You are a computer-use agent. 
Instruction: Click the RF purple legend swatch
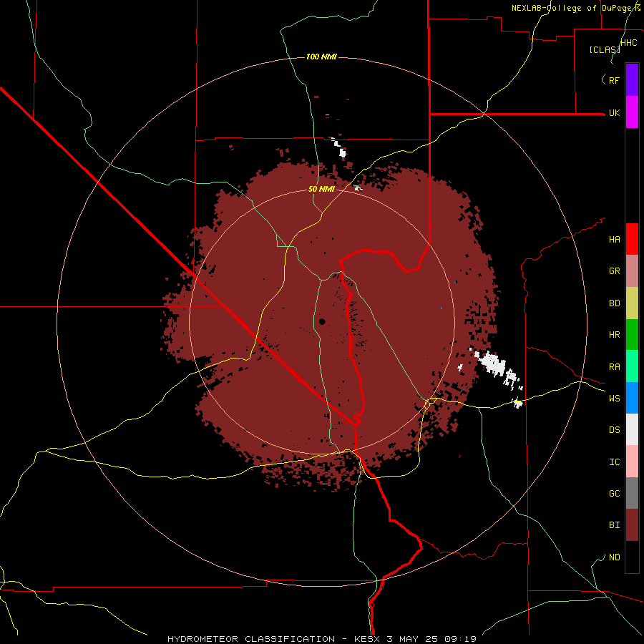point(632,80)
